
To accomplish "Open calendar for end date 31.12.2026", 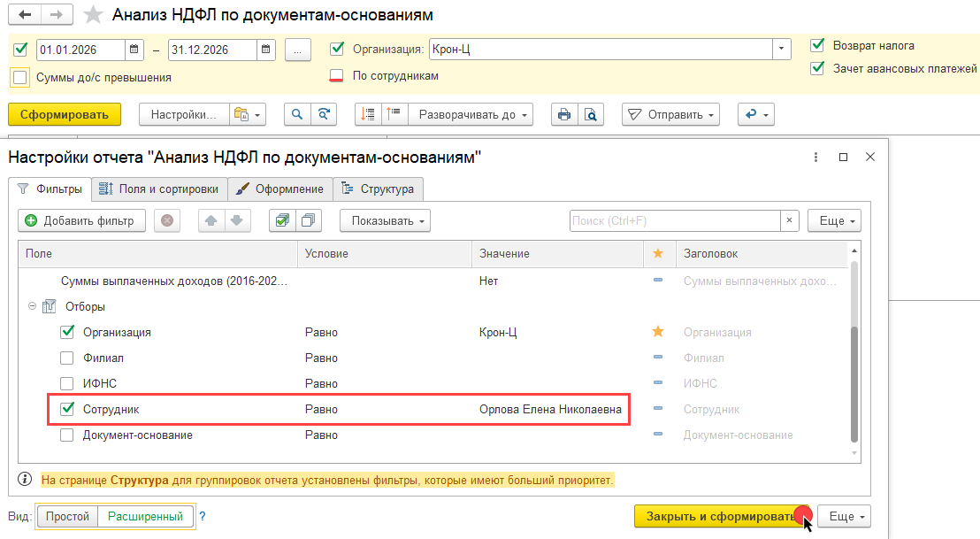I will point(265,50).
